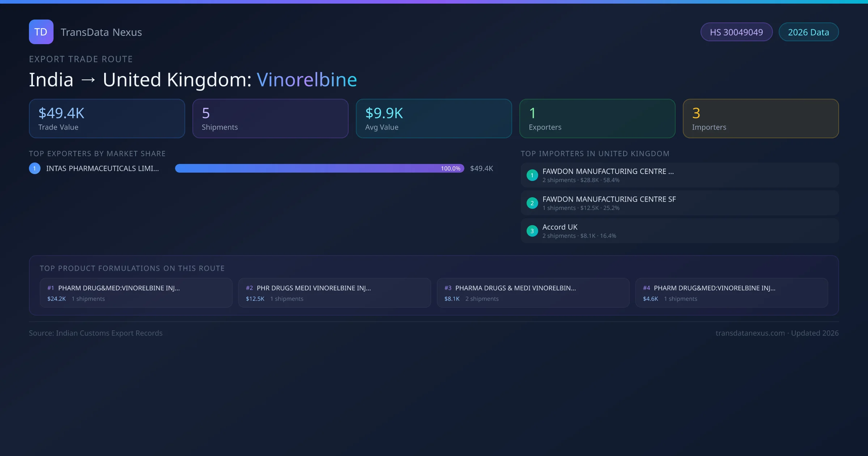This screenshot has height=456, width=868.
Task: Select formulation #1 card worth $24.2K
Action: (x=136, y=293)
